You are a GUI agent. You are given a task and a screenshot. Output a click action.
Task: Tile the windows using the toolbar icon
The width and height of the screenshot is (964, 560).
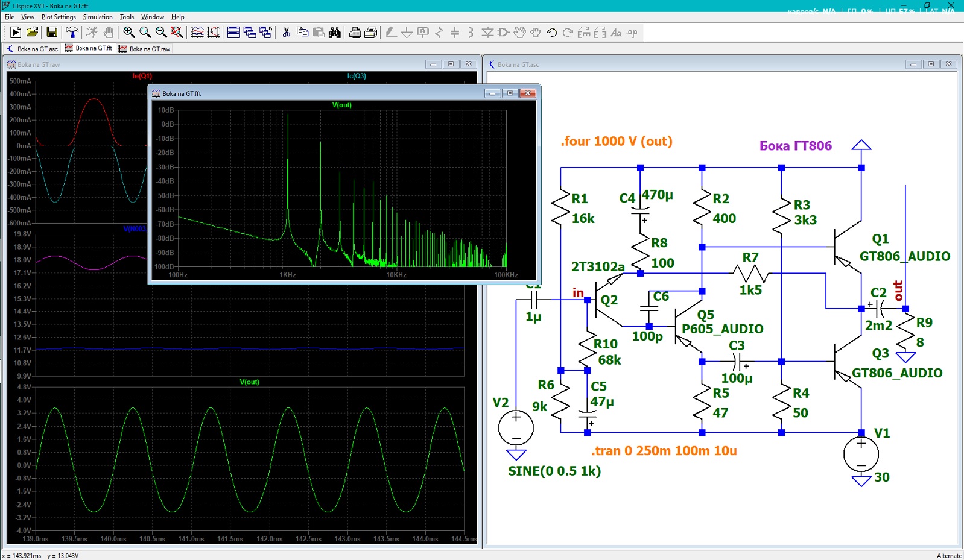[233, 33]
